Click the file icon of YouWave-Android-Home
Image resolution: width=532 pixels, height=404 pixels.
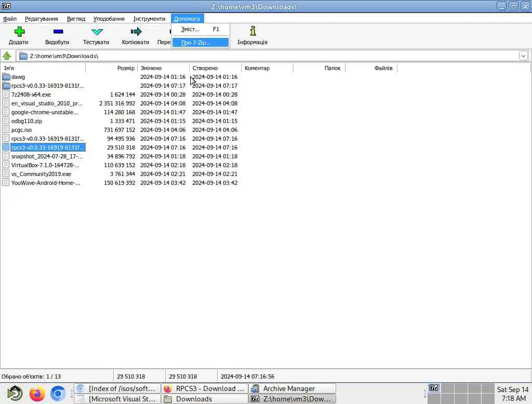(x=6, y=182)
